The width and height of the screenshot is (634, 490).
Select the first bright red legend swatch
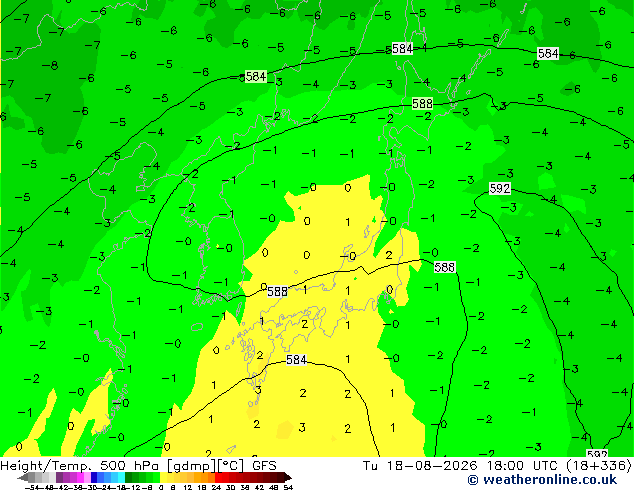(x=218, y=477)
